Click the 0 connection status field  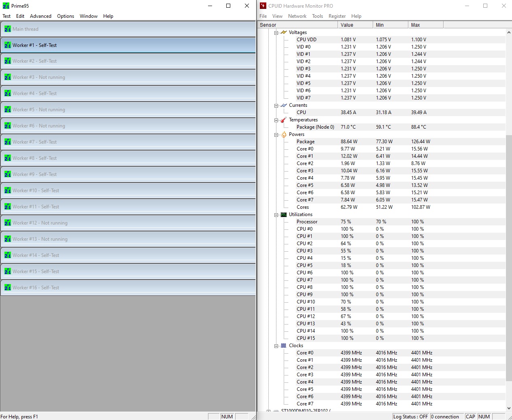(x=446, y=416)
